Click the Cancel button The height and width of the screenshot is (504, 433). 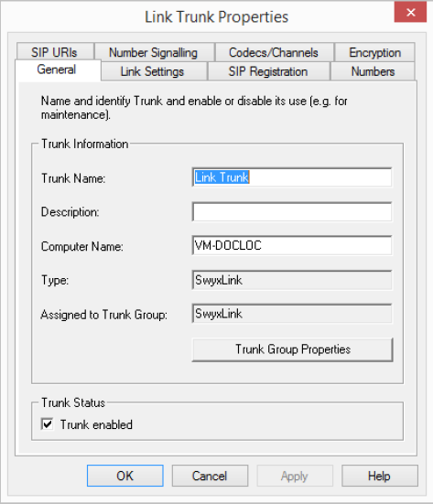[x=210, y=476]
